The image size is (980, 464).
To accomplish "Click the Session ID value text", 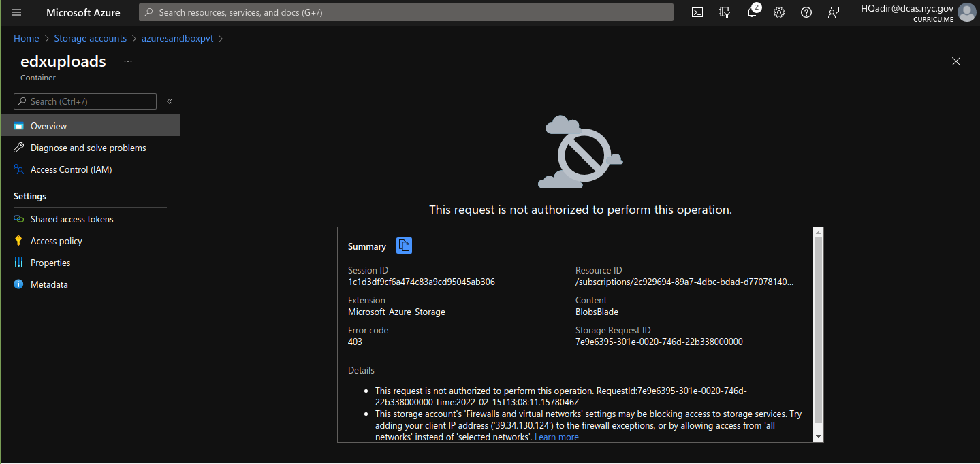I will click(x=422, y=282).
